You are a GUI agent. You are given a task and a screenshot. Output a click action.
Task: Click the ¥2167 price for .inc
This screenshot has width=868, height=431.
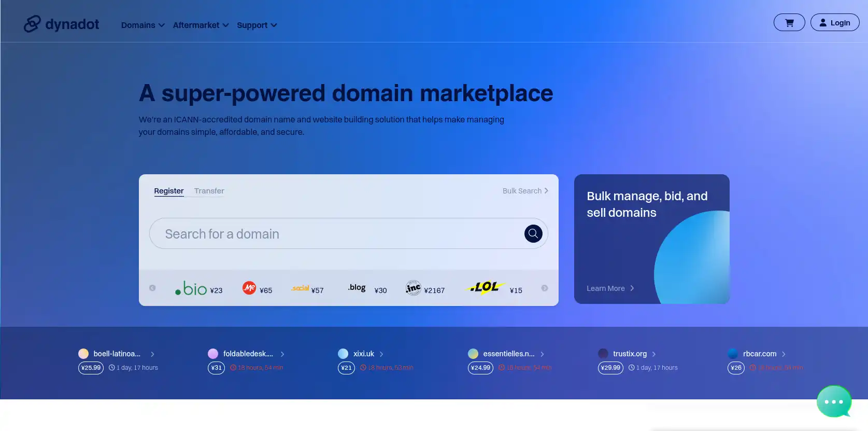coord(434,290)
